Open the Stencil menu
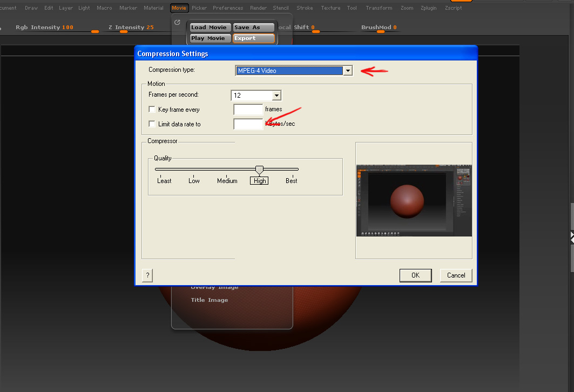574x392 pixels. [281, 8]
